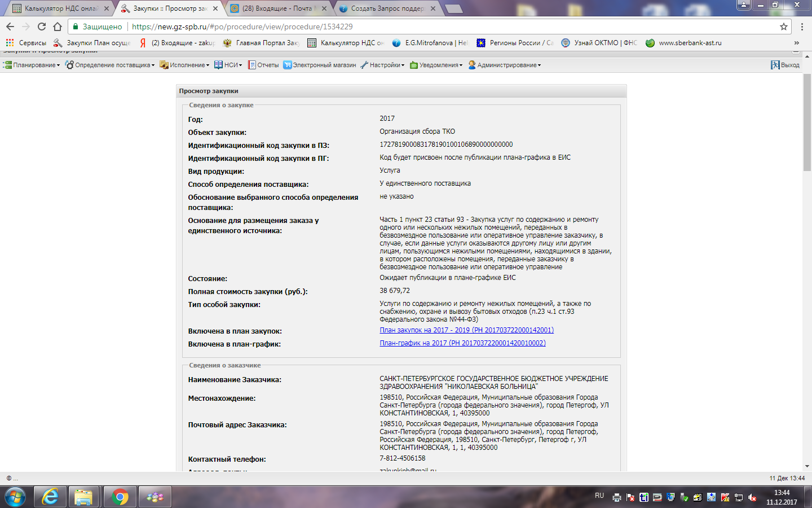Close the Входящие Почта tab
Screen dimensions: 812x508
coord(324,8)
